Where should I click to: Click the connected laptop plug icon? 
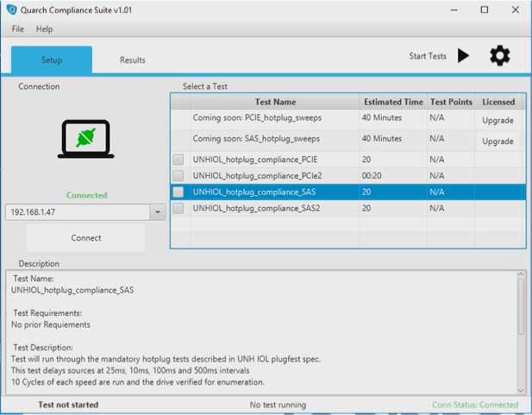coord(86,139)
